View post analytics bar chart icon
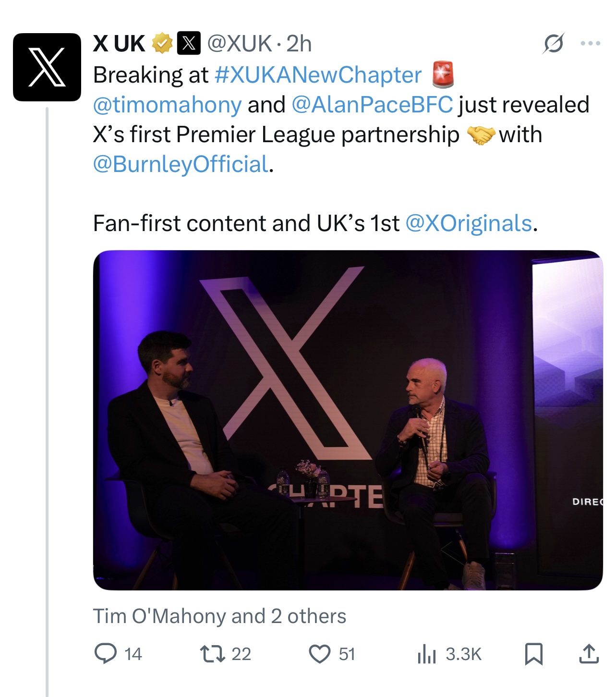616x697 pixels. tap(426, 654)
